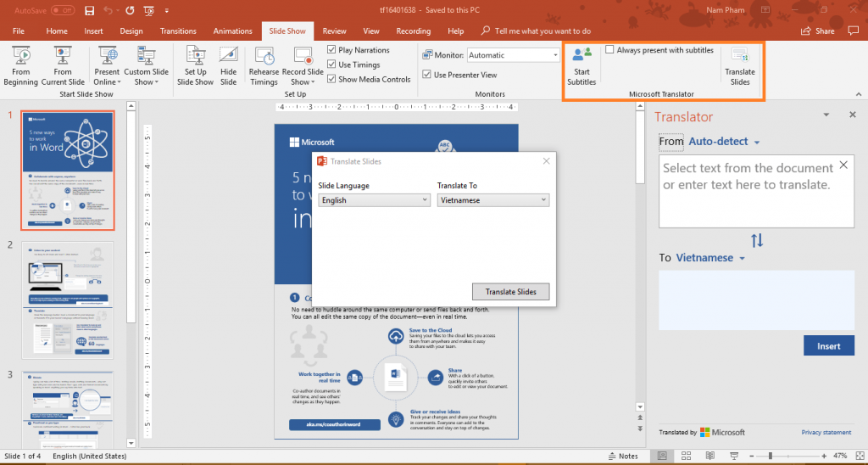868x465 pixels.
Task: Open the Privacy statement link
Action: point(826,432)
